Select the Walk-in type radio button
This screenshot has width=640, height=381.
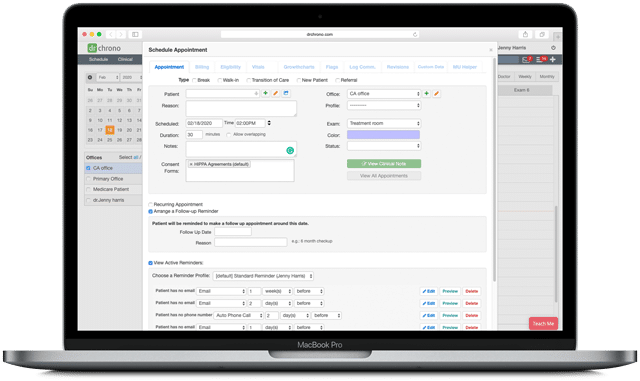click(220, 80)
